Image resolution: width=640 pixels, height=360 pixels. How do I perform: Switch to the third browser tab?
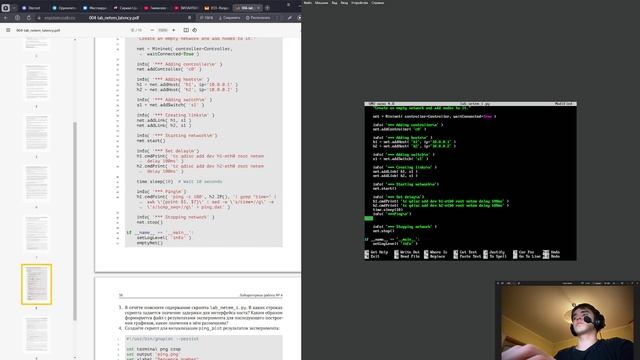tap(95, 8)
